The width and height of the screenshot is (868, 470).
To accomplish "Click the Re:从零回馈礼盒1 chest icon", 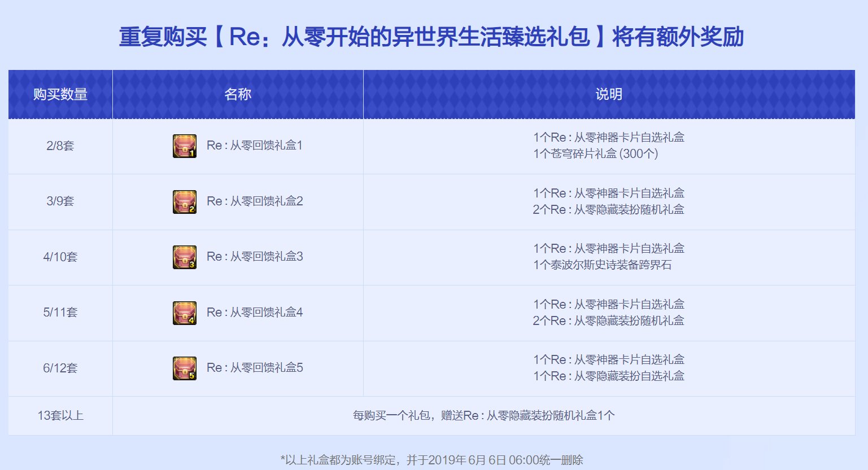I will [185, 146].
